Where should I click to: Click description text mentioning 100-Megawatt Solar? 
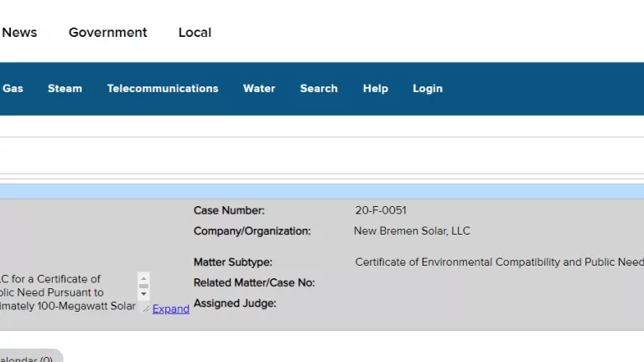(x=67, y=306)
